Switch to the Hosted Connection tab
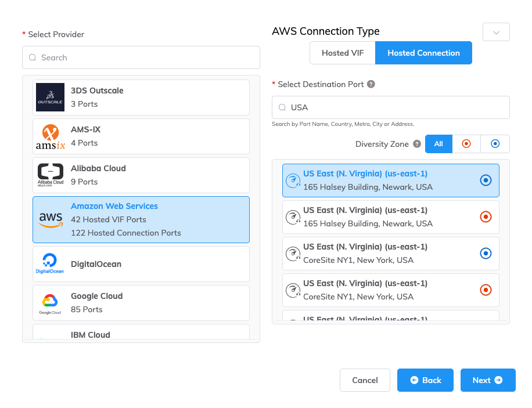 coord(423,52)
